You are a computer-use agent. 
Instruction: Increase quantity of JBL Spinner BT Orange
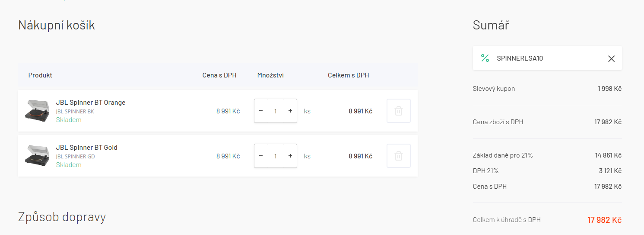click(290, 111)
